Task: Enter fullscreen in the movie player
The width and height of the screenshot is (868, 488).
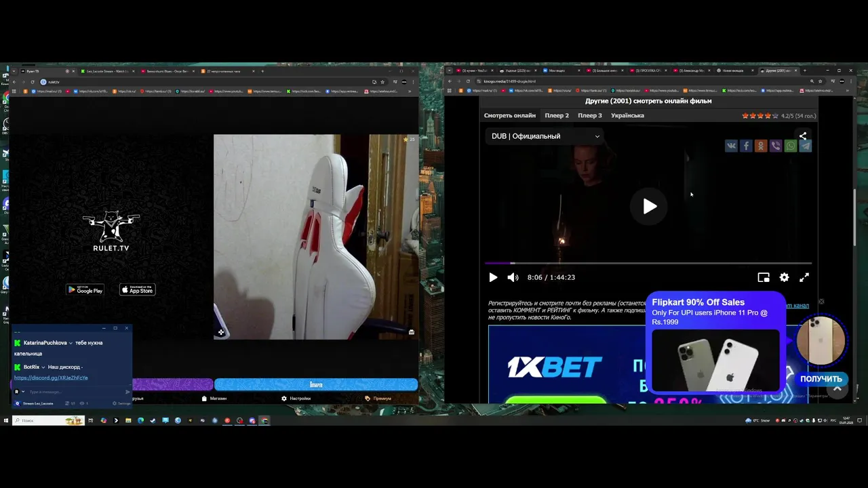Action: [x=804, y=277]
